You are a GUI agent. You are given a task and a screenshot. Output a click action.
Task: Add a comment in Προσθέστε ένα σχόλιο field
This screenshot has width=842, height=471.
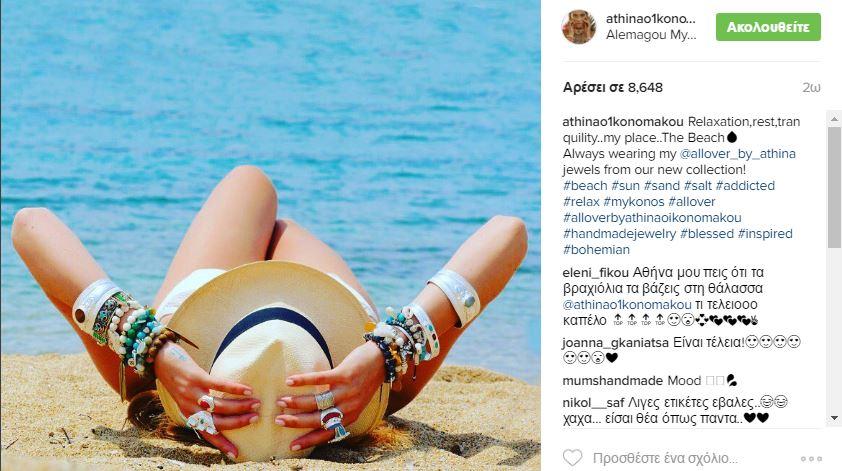tap(665, 459)
